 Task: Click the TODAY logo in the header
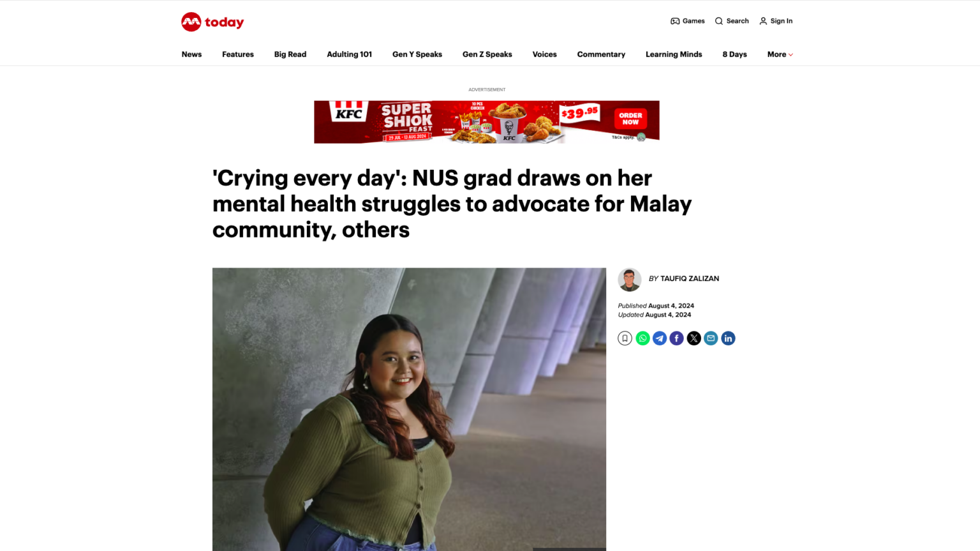[x=212, y=22]
